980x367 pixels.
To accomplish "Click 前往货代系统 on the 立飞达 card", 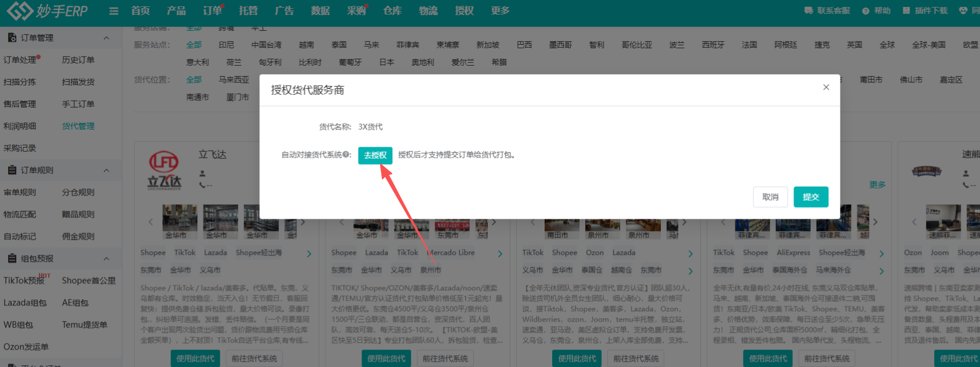I will 254,359.
